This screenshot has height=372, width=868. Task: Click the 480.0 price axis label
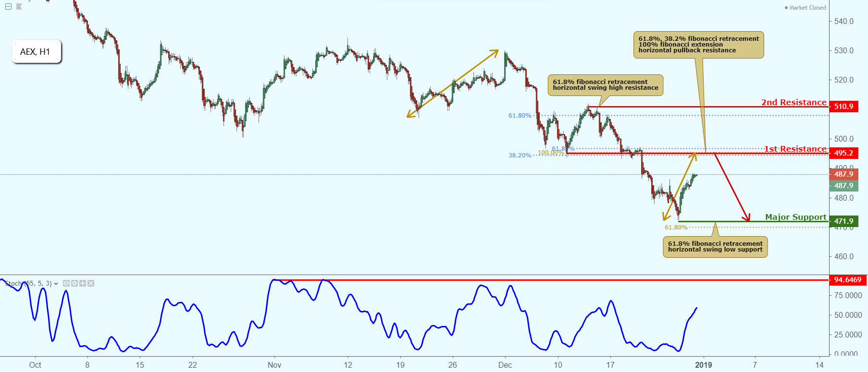coord(844,198)
